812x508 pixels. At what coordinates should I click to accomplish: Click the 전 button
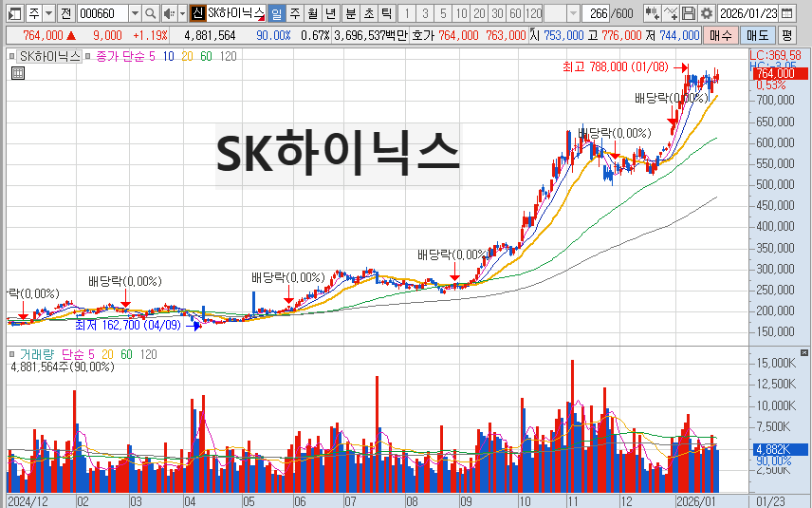tap(65, 13)
